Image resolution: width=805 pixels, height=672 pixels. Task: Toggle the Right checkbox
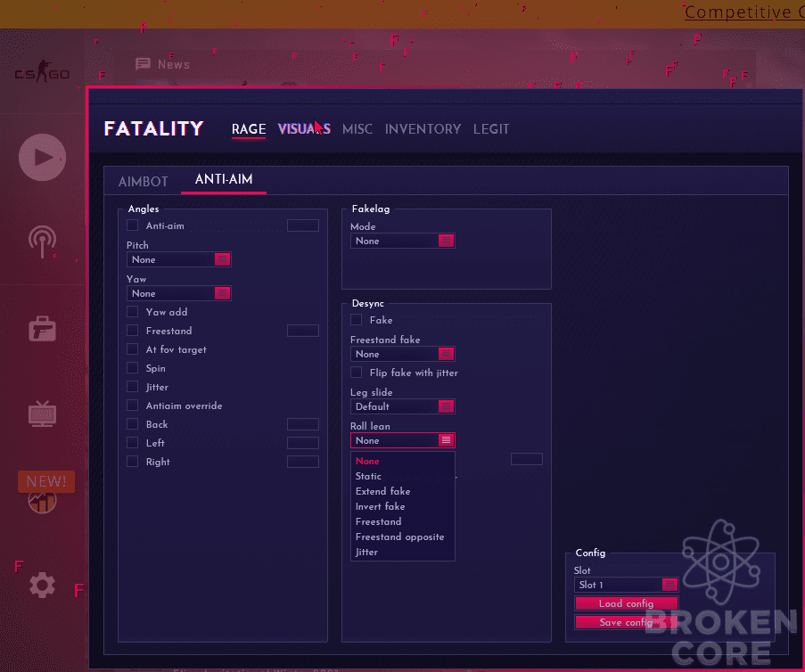point(133,462)
